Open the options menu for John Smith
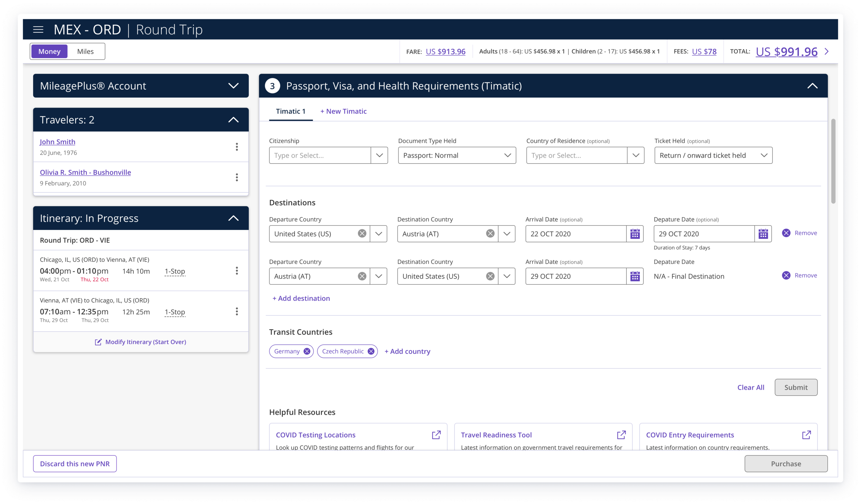 (x=237, y=147)
